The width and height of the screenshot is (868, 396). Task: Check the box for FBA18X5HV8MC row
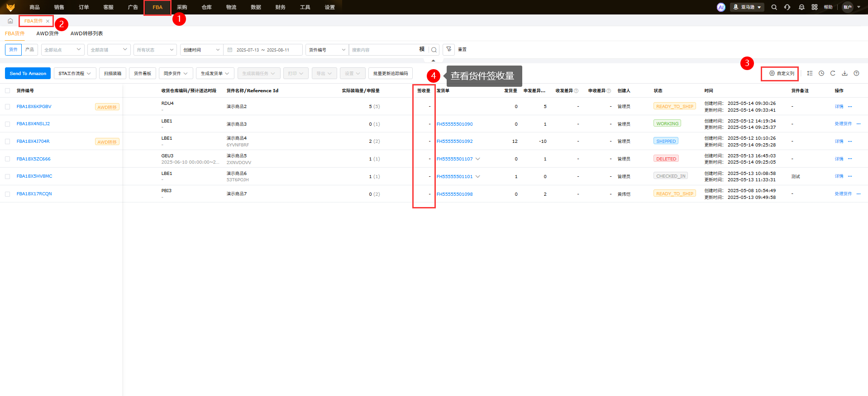pos(8,176)
